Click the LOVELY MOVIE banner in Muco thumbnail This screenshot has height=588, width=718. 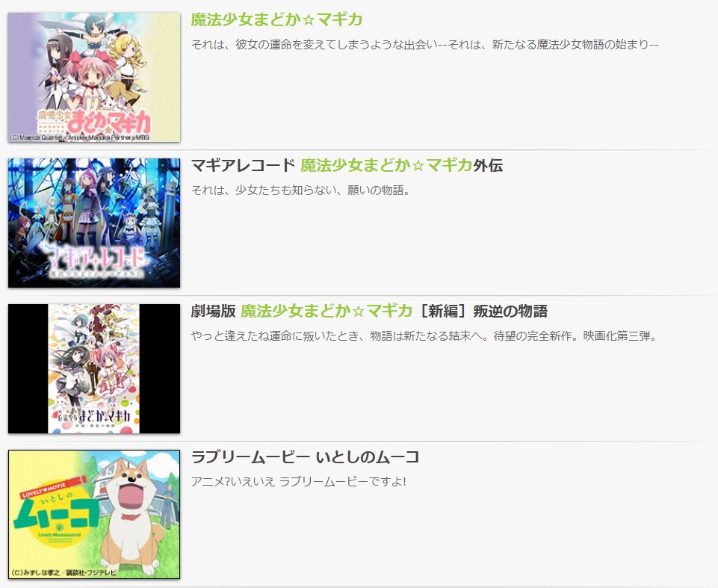click(54, 488)
